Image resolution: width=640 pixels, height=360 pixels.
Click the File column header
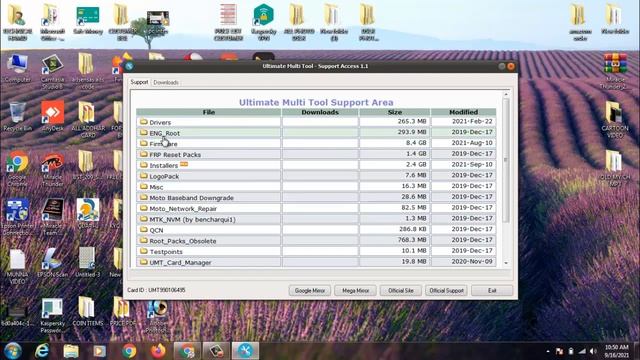coord(209,112)
